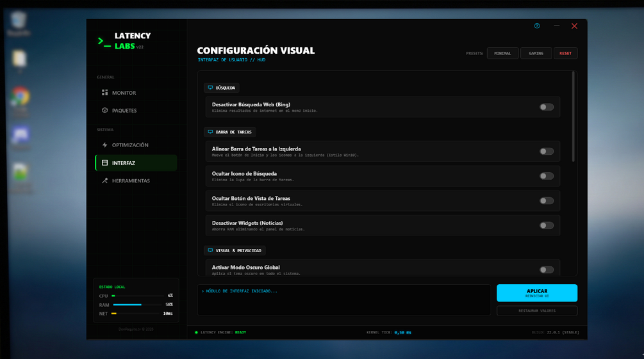644x359 pixels.
Task: Enable Alinear Barra de Tareas a la Izquierda
Action: click(547, 152)
